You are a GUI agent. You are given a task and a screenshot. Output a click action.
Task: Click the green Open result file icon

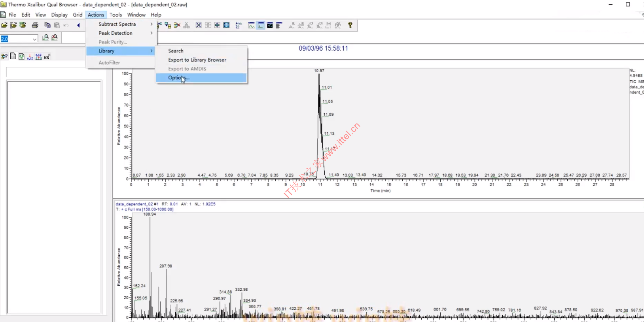pyautogui.click(x=23, y=25)
